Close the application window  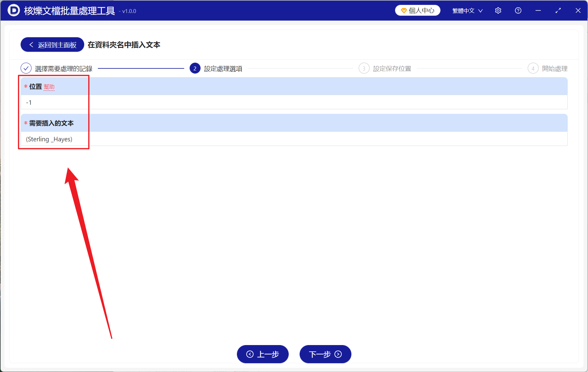pos(578,11)
